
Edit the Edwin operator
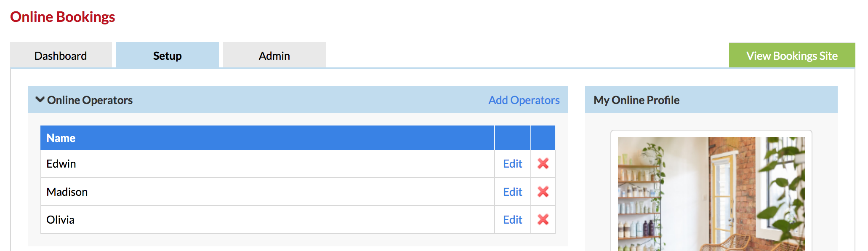513,164
